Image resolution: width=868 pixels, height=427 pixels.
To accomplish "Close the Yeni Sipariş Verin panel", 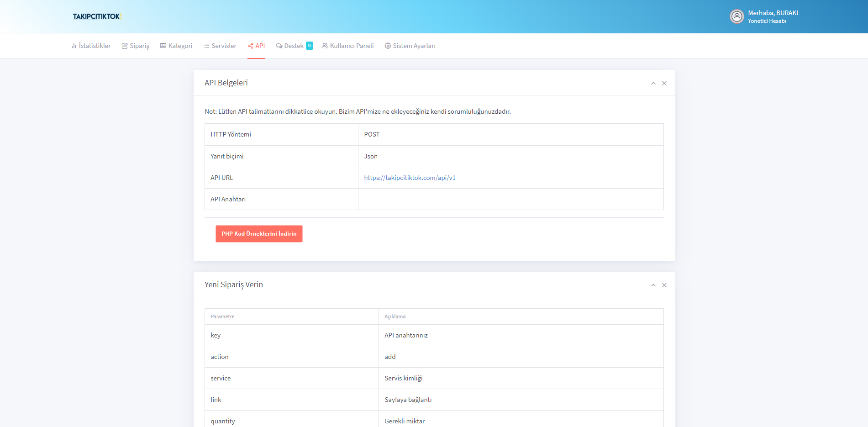I will (664, 285).
